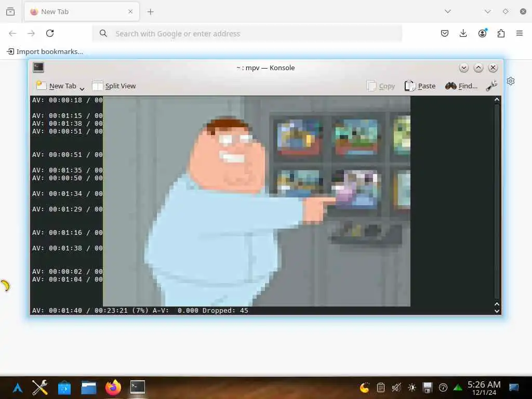Click Konsole scrollbar down arrow at bottom
The image size is (532, 399).
coord(497,311)
